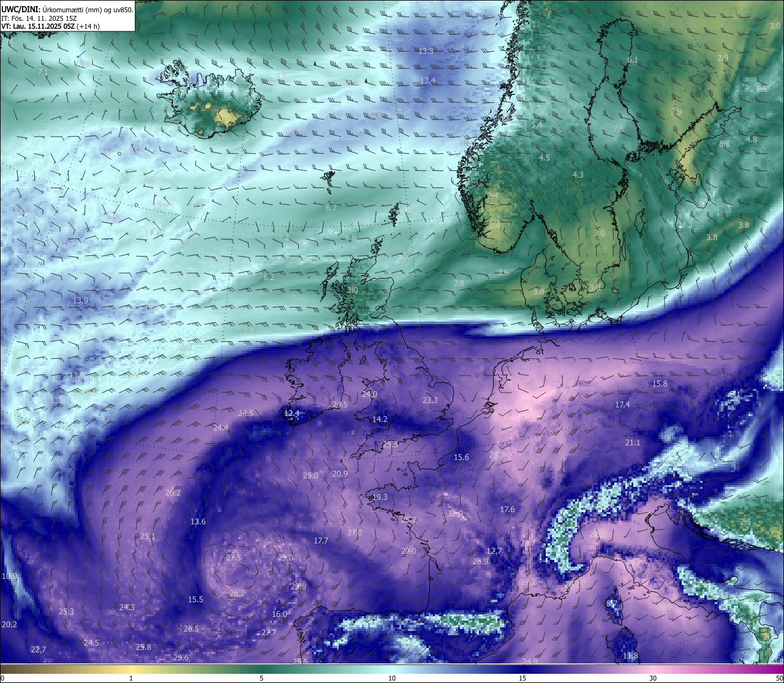The height and width of the screenshot is (683, 784).
Task: Select the 19.3 value near Brittany
Action: coord(380,497)
